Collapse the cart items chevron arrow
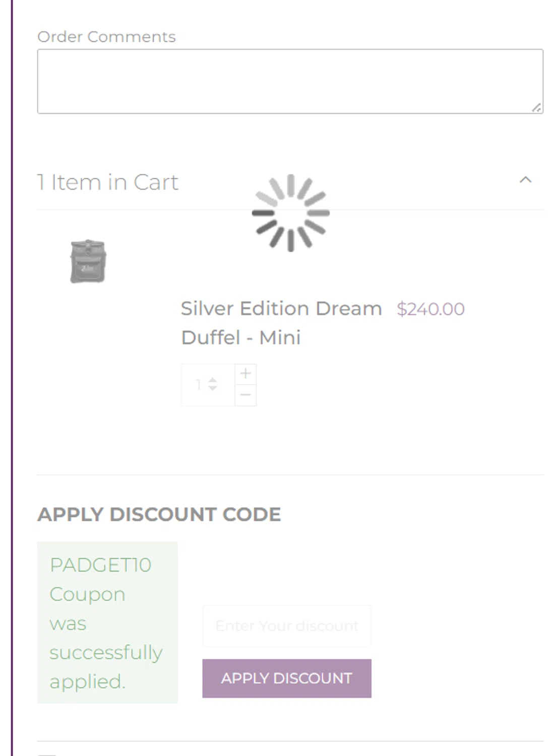This screenshot has width=553, height=756. point(525,180)
